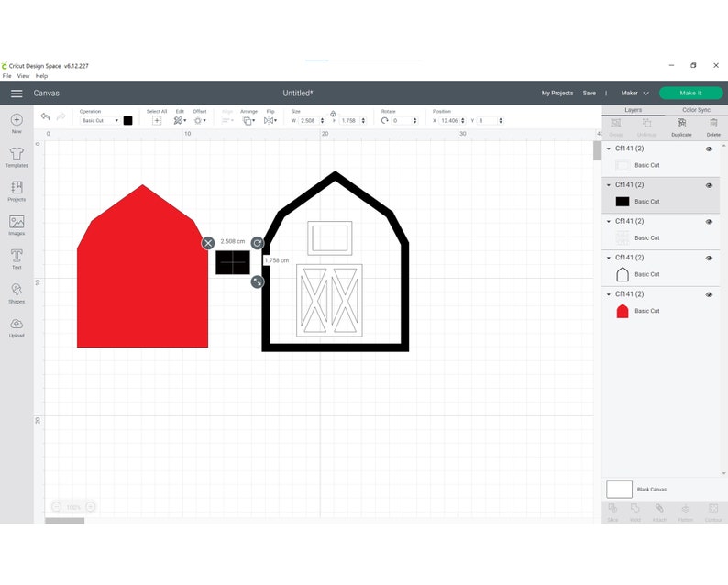Open the black operation color swatch
Viewport: 728px width, 585px height.
tap(127, 121)
